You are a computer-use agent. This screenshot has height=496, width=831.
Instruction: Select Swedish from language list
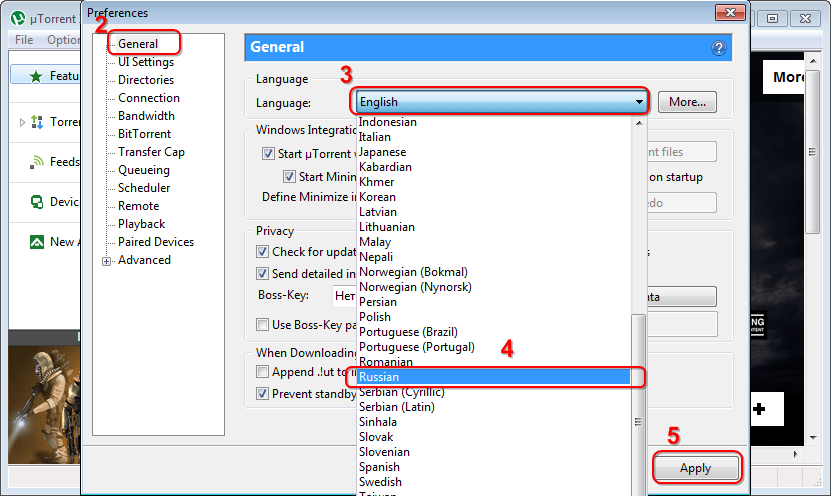click(x=494, y=482)
